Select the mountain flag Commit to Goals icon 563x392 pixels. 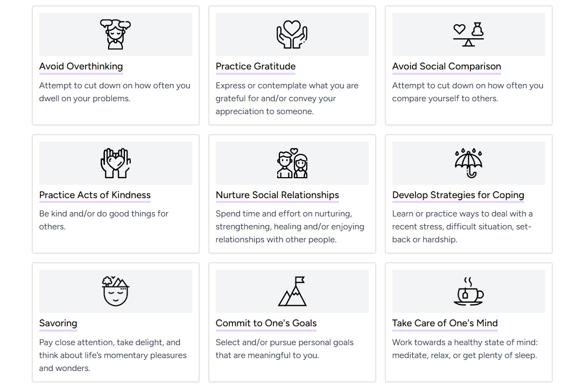click(x=292, y=290)
